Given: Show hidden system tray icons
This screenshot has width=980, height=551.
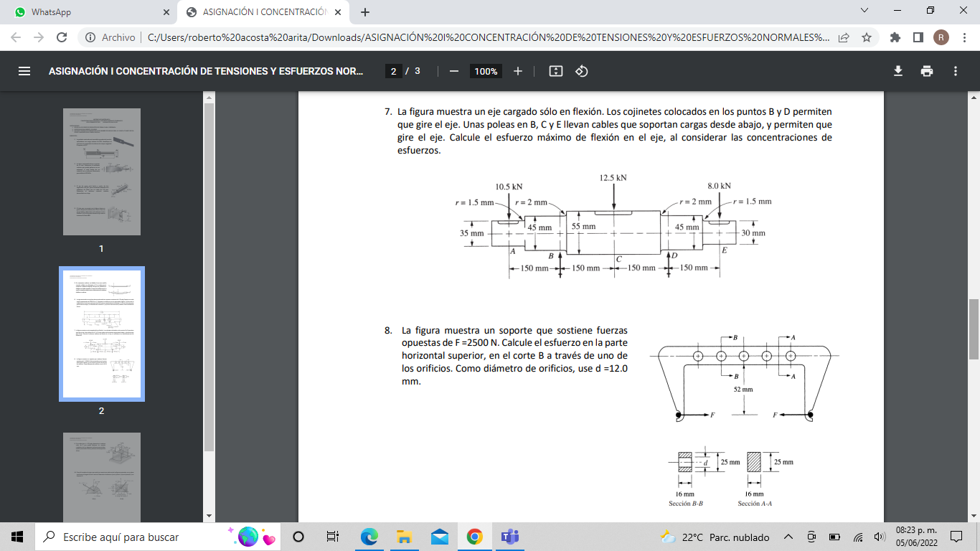Looking at the screenshot, I should pos(788,537).
